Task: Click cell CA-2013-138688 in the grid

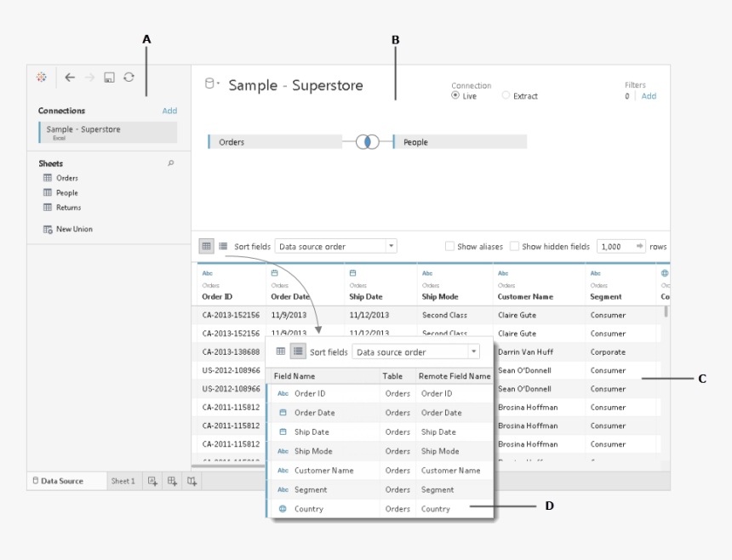Action: coord(231,351)
